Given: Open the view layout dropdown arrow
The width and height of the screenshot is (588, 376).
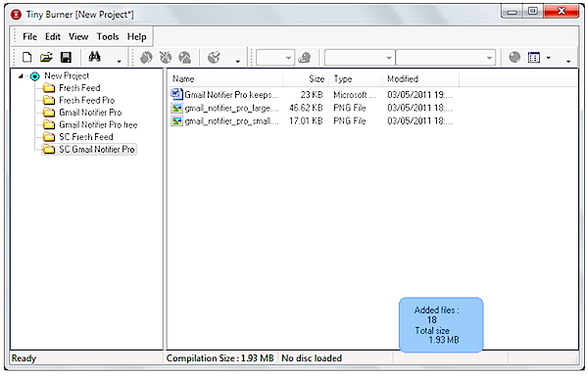Looking at the screenshot, I should pos(549,58).
